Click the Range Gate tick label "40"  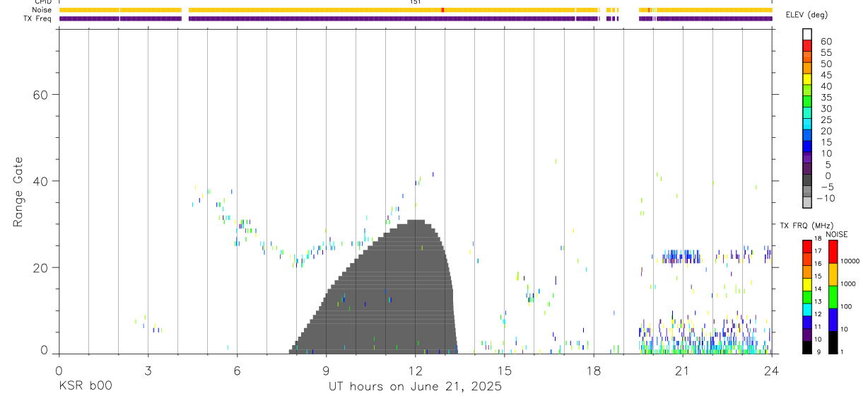click(40, 181)
